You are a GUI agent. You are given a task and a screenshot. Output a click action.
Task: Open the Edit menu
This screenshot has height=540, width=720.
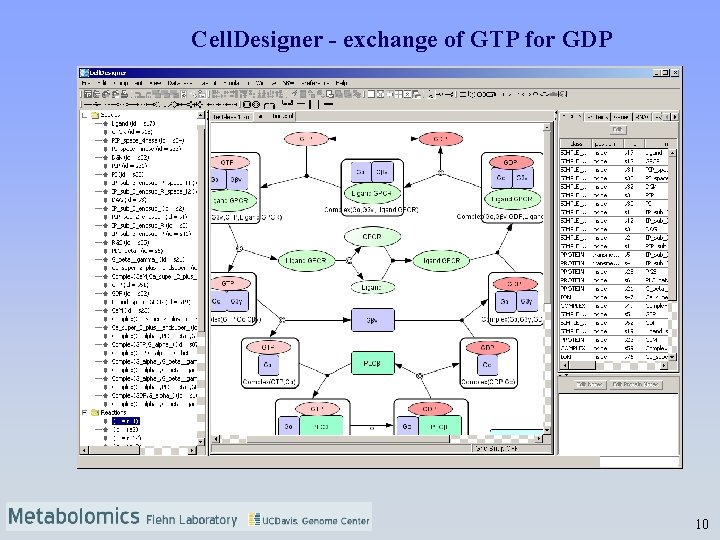[101, 83]
